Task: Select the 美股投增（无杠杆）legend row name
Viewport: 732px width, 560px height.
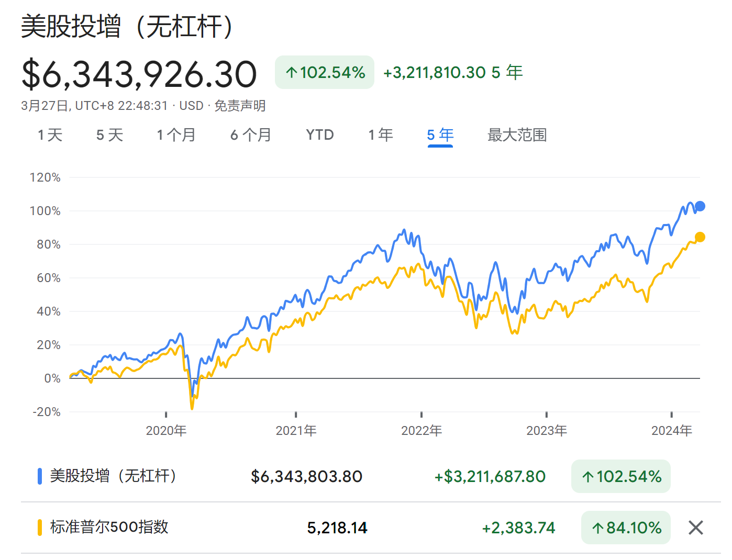Action: point(113,476)
